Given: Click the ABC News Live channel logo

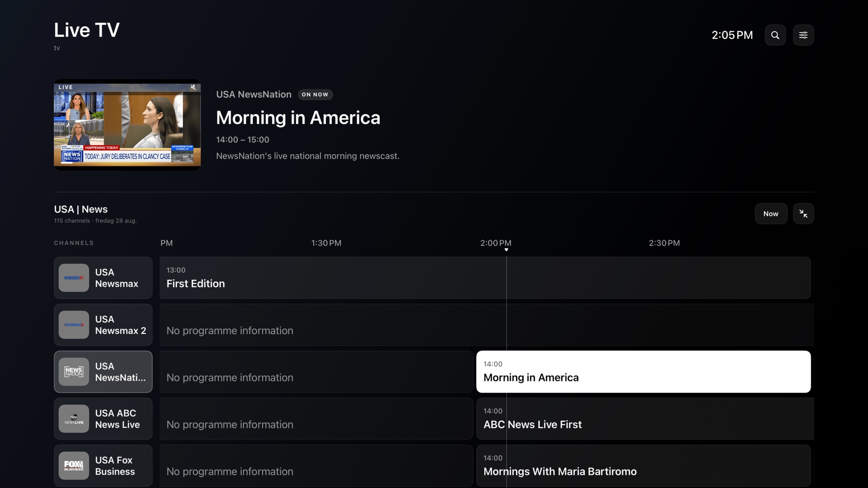Looking at the screenshot, I should coord(74,419).
